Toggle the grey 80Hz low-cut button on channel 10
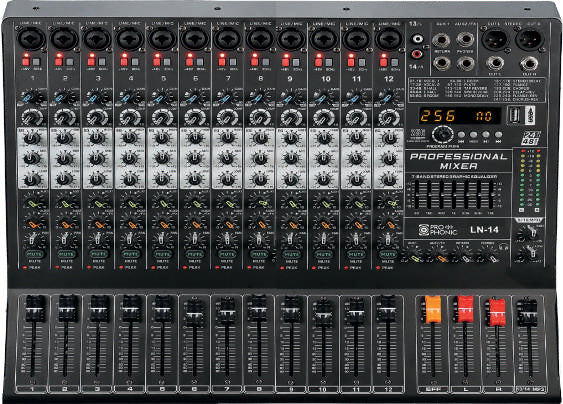This screenshot has height=404, width=563. [x=329, y=61]
